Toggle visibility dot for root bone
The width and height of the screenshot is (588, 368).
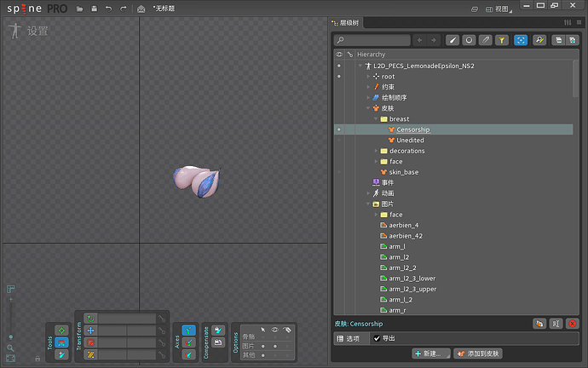point(339,77)
